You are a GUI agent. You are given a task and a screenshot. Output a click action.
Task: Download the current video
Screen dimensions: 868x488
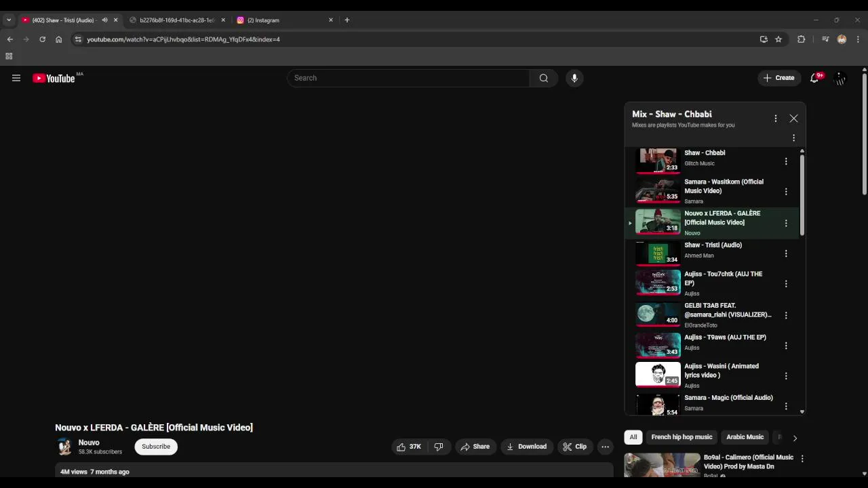[526, 447]
